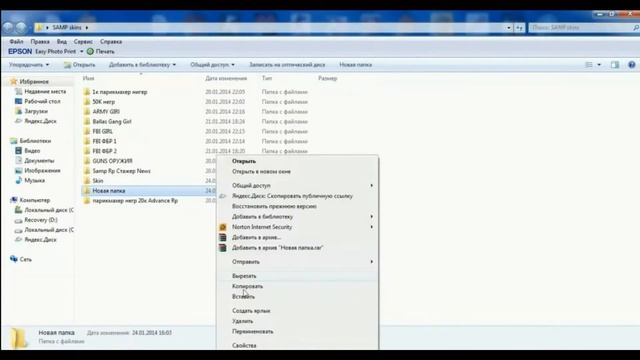Choose Удалить in context menu
640x360 pixels.
click(x=242, y=321)
